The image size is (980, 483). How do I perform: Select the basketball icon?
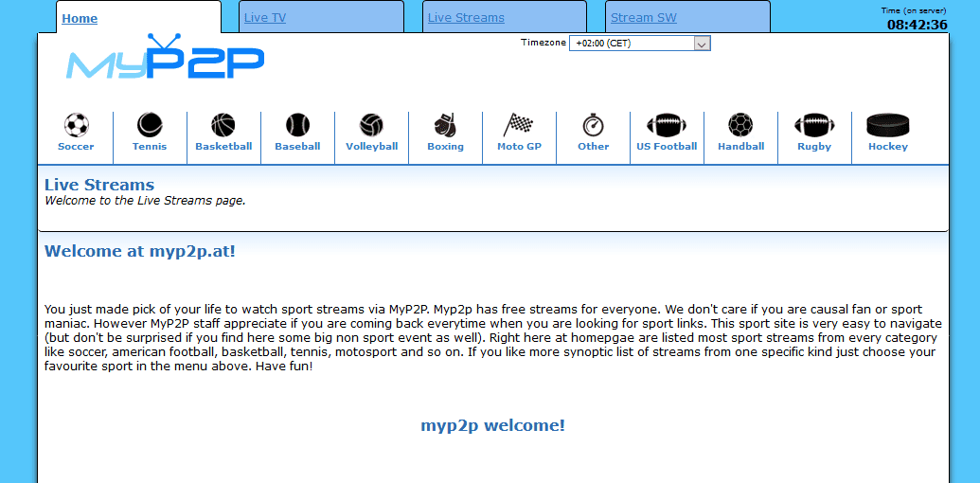coord(223,125)
